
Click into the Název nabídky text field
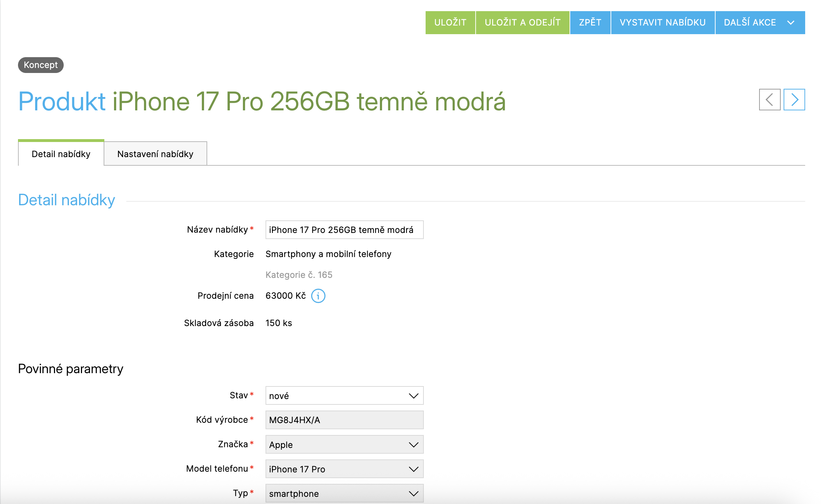click(x=344, y=230)
